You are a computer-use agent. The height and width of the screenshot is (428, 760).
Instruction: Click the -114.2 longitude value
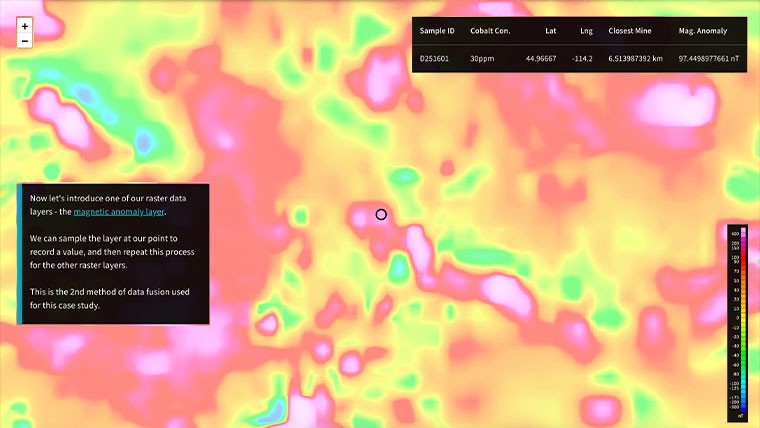point(582,59)
